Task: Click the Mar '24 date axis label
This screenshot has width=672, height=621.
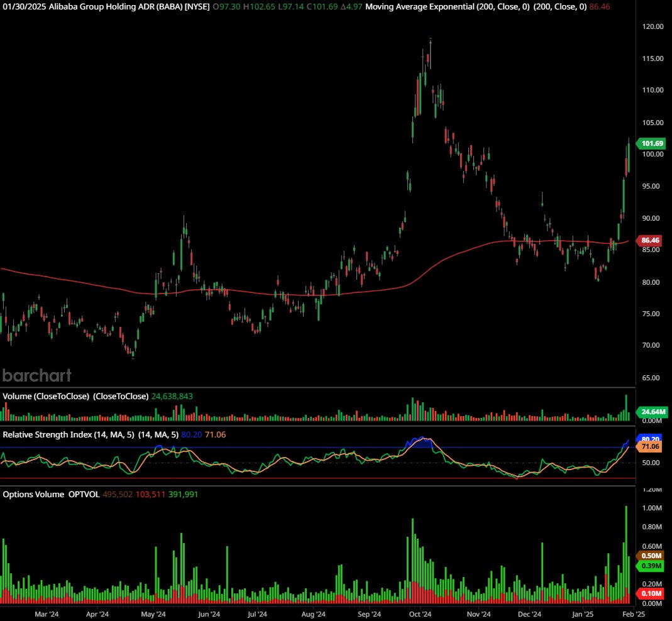Action: point(47,614)
